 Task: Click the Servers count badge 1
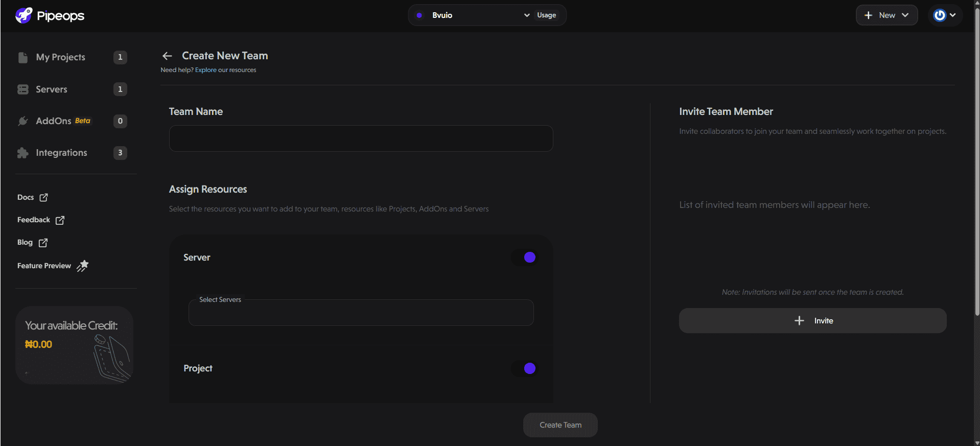(x=120, y=89)
